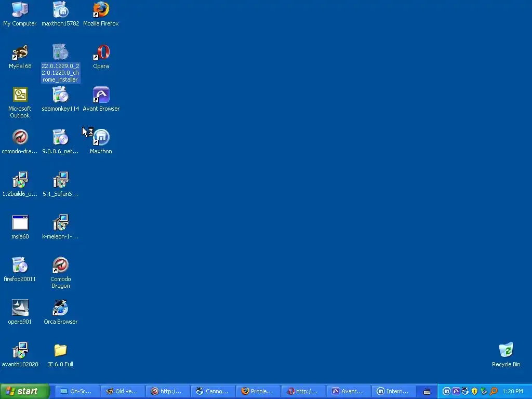Select the maxthon15782 installer icon
Screen dimensions: 532x399
point(60,14)
